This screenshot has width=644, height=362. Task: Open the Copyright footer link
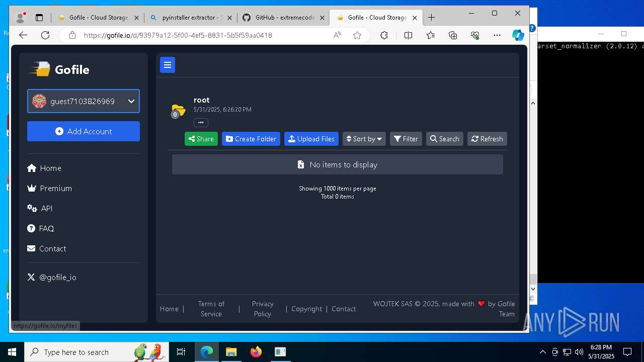click(306, 309)
